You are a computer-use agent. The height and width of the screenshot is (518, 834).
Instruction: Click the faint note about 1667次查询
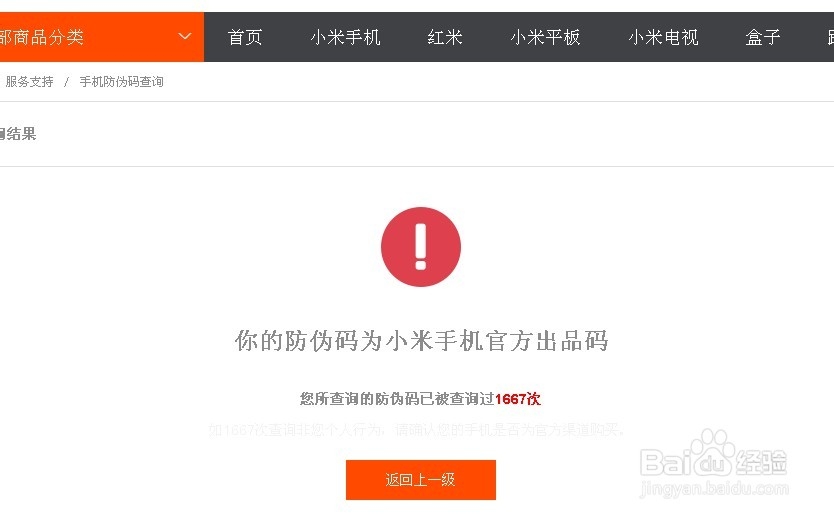pyautogui.click(x=416, y=430)
